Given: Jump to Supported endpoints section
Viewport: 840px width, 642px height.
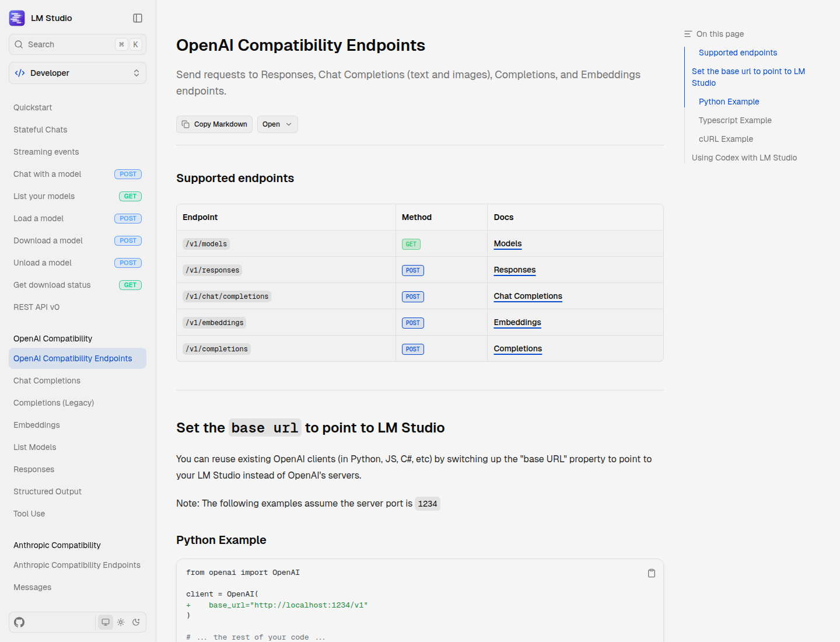Looking at the screenshot, I should (738, 53).
